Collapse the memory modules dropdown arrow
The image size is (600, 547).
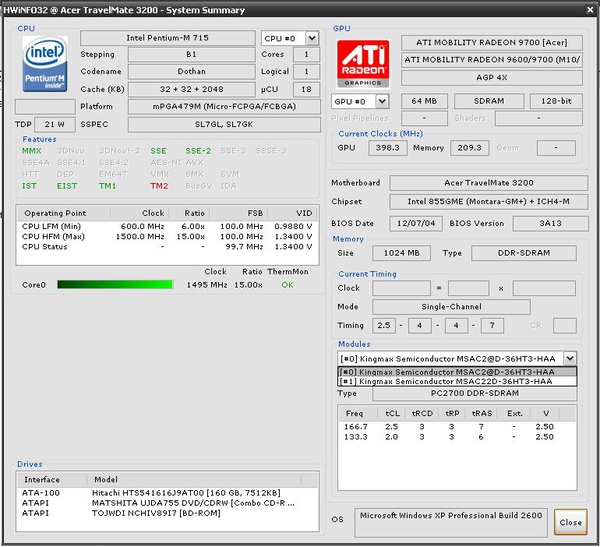(570, 359)
